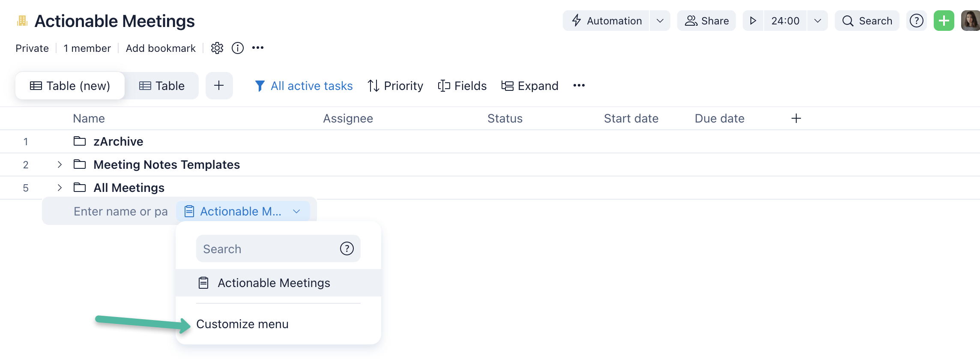This screenshot has width=980, height=359.
Task: Open the timer dropdown arrow
Action: click(817, 21)
